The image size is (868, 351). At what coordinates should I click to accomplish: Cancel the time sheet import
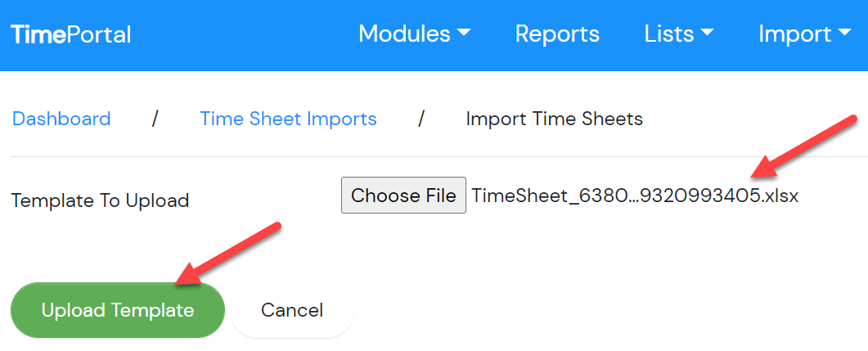coord(292,310)
